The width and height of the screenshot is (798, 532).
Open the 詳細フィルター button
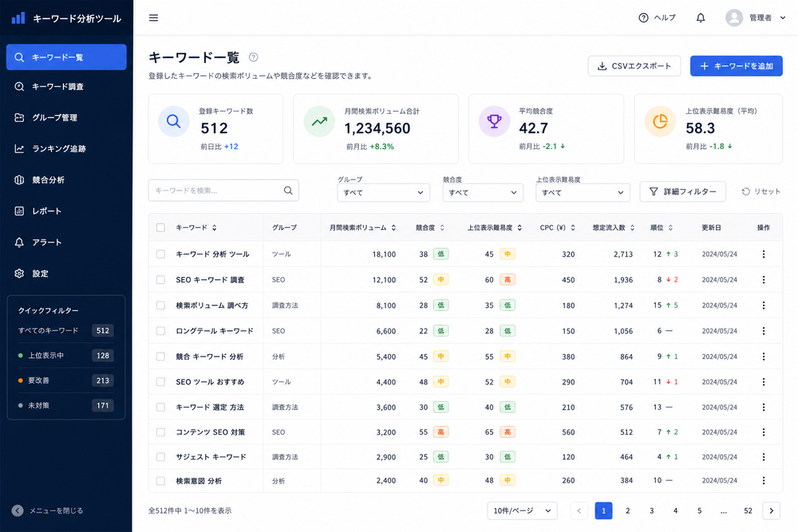682,191
